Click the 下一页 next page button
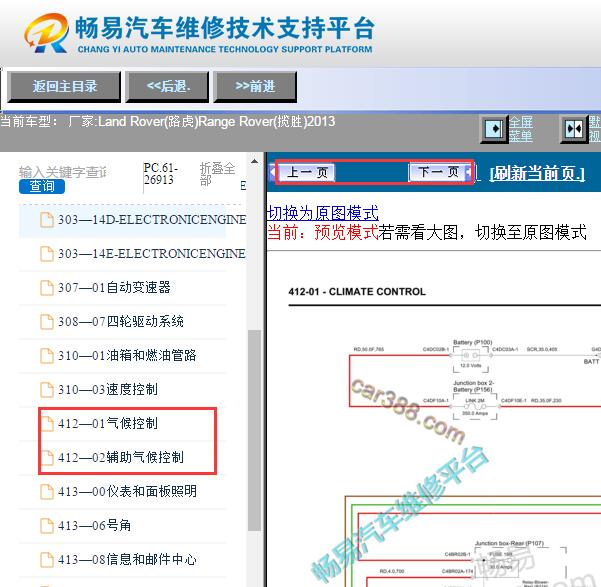This screenshot has width=601, height=587. pos(440,172)
